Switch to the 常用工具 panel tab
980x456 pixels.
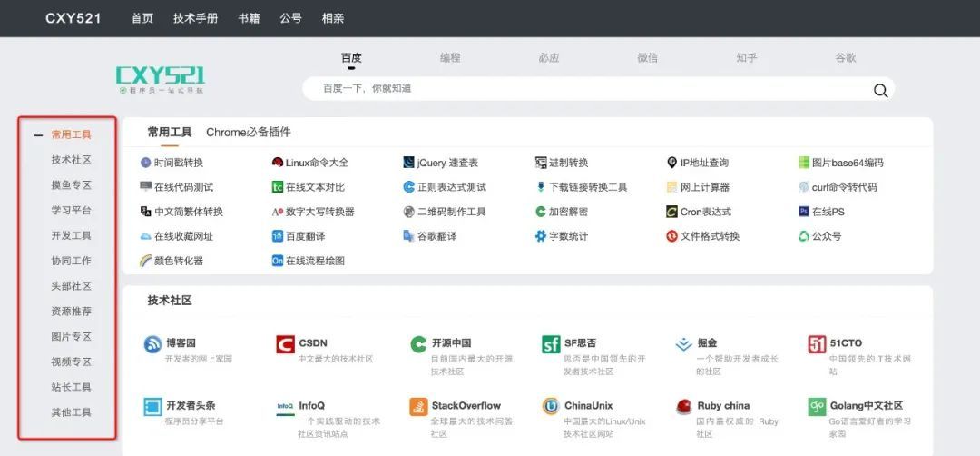[170, 133]
